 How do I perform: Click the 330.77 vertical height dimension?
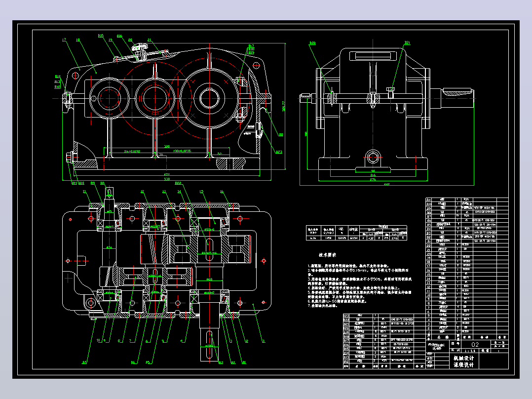(284, 106)
